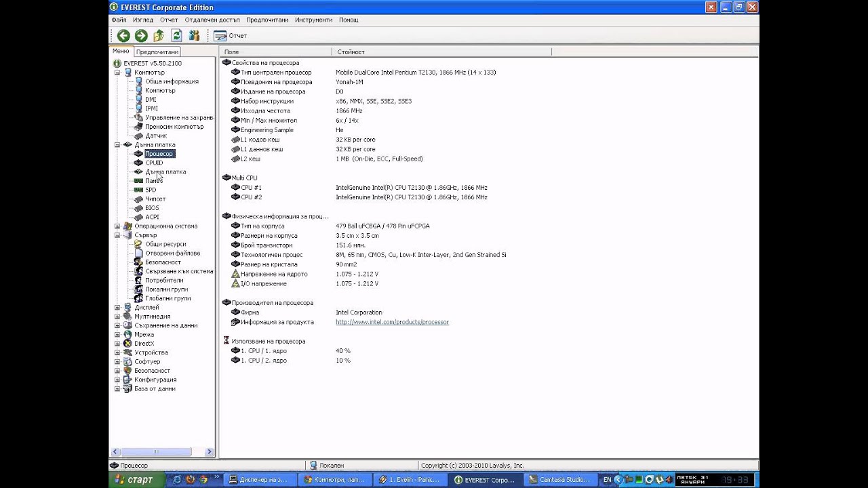868x488 pixels.
Task: Select Глобални групи tree item
Action: point(167,298)
